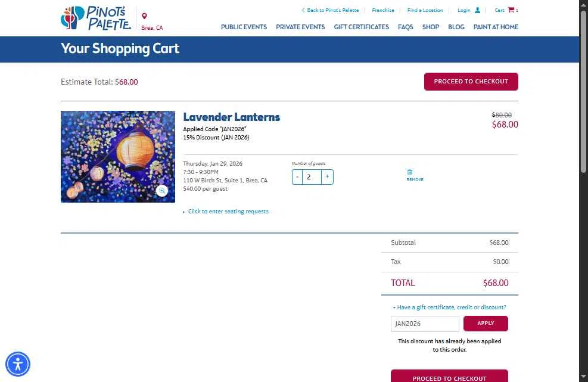Click the Back to Pinot's Palette chevron
Viewport: 588px width, 382px height.
(x=303, y=10)
